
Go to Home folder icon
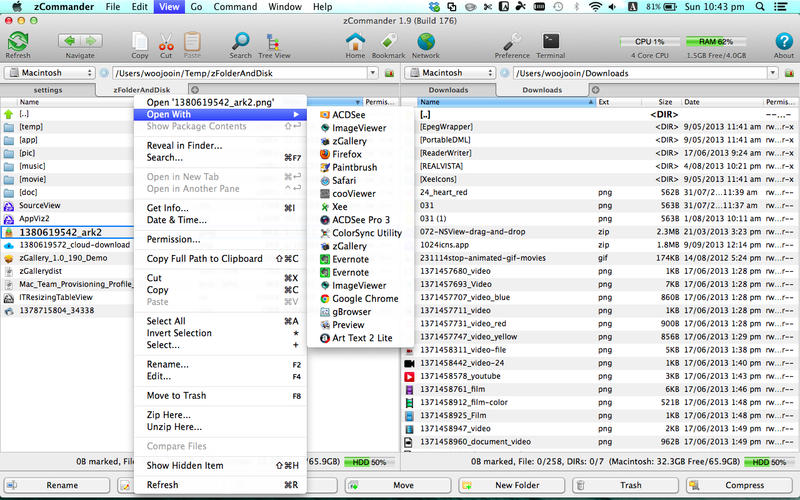click(x=355, y=42)
